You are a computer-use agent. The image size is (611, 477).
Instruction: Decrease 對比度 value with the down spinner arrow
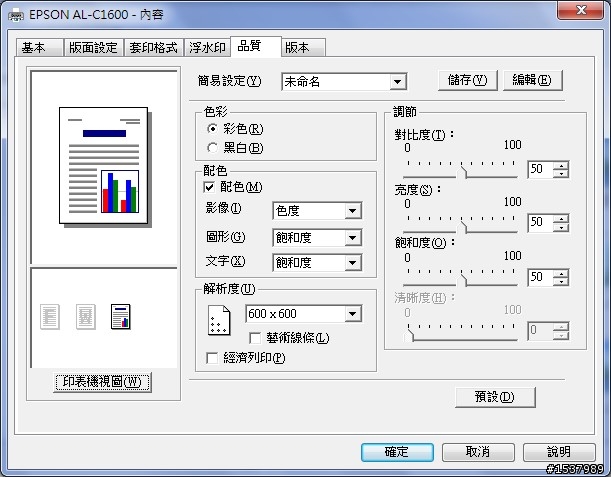click(561, 174)
